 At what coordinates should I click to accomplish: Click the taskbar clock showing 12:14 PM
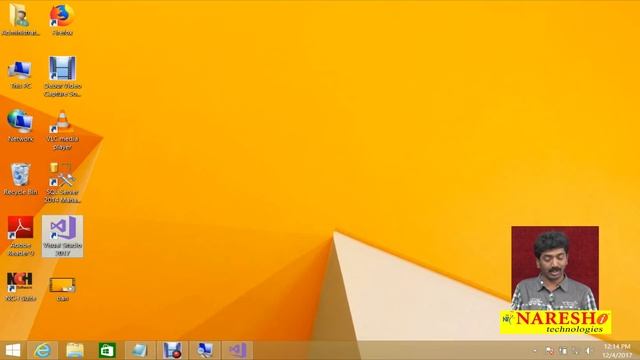click(x=617, y=351)
